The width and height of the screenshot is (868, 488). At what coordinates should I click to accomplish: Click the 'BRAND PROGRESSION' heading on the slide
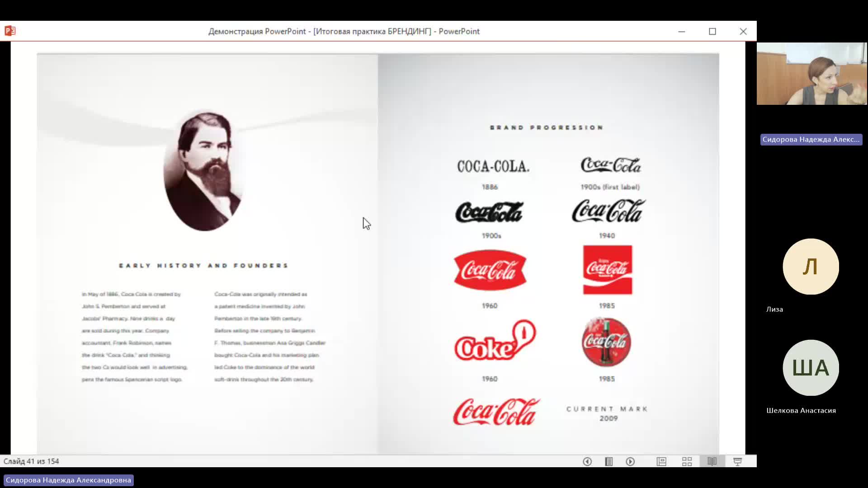547,127
